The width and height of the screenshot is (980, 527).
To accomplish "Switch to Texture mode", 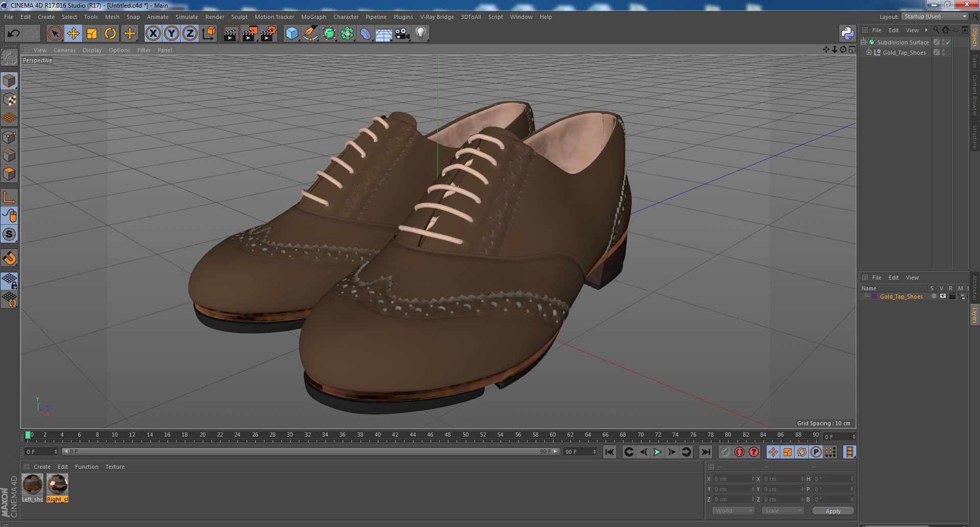I will pos(9,99).
